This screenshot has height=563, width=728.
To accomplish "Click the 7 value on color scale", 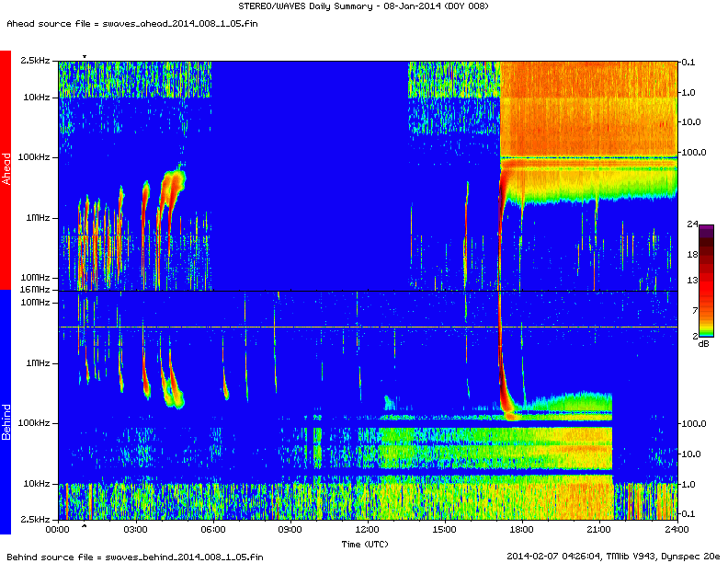I will click(x=695, y=310).
